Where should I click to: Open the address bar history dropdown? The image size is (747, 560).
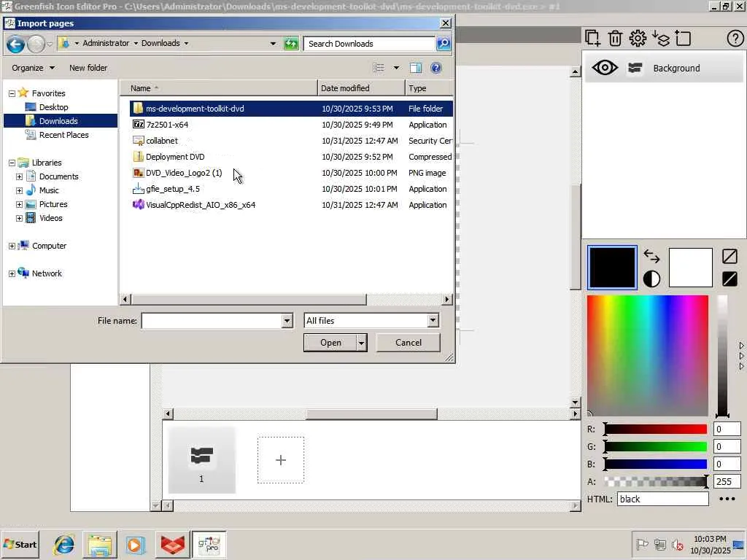coord(273,43)
